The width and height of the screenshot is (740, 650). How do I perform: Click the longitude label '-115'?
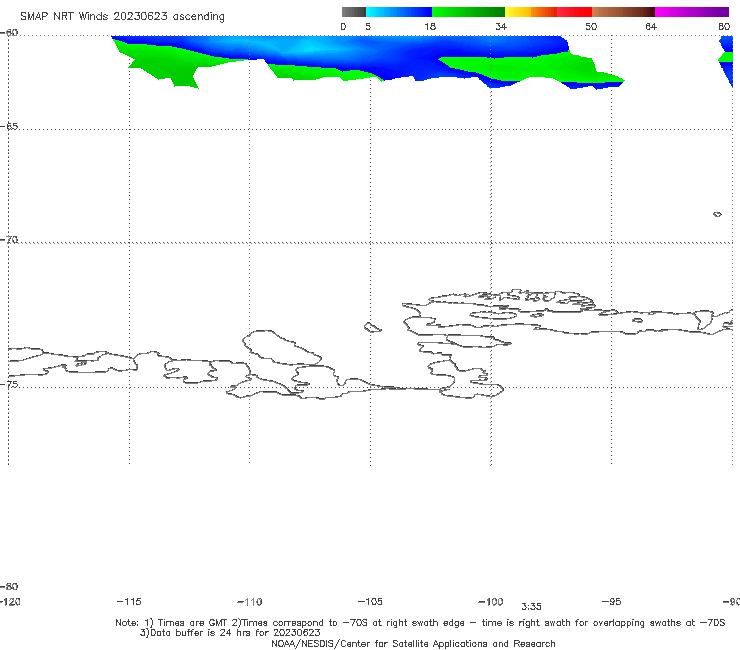pyautogui.click(x=129, y=601)
